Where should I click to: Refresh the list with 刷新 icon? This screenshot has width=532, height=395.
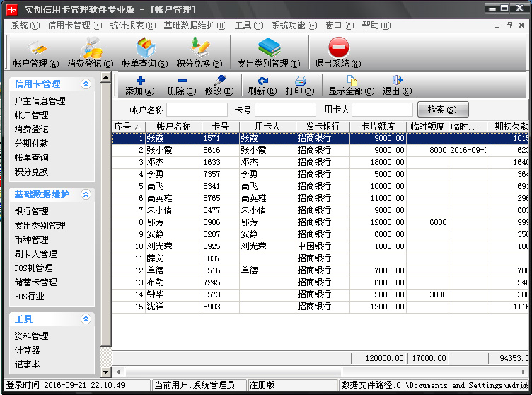[262, 86]
